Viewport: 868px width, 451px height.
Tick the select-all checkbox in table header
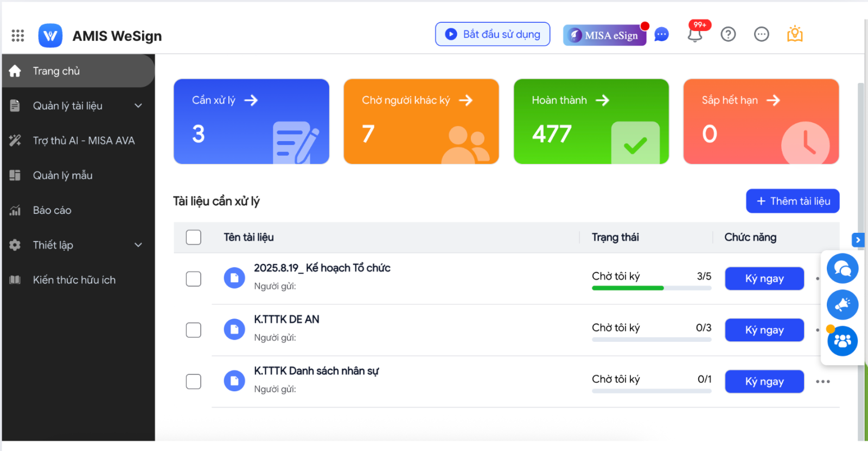click(x=194, y=237)
